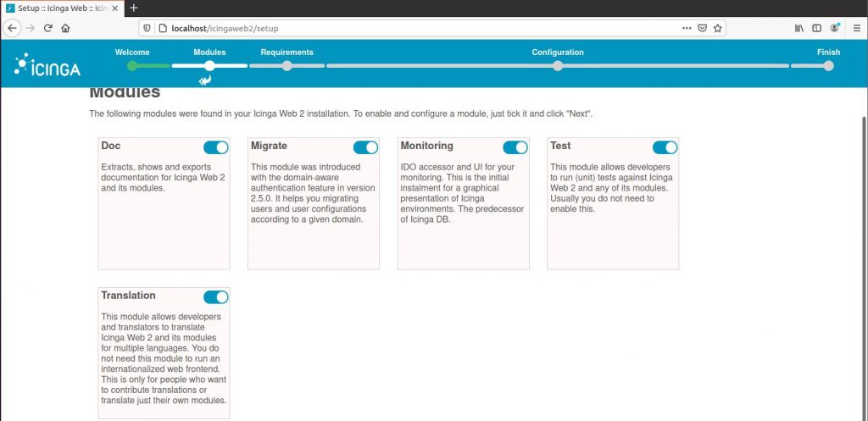Click the double back arrow under Modules step
This screenshot has height=421, width=868.
pyautogui.click(x=205, y=80)
